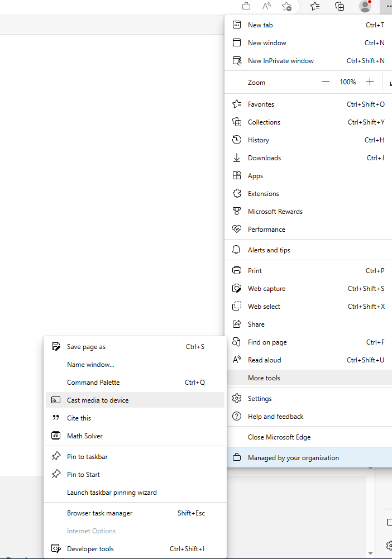The image size is (392, 559).
Task: Open Microsoft Rewards
Action: coord(308,211)
